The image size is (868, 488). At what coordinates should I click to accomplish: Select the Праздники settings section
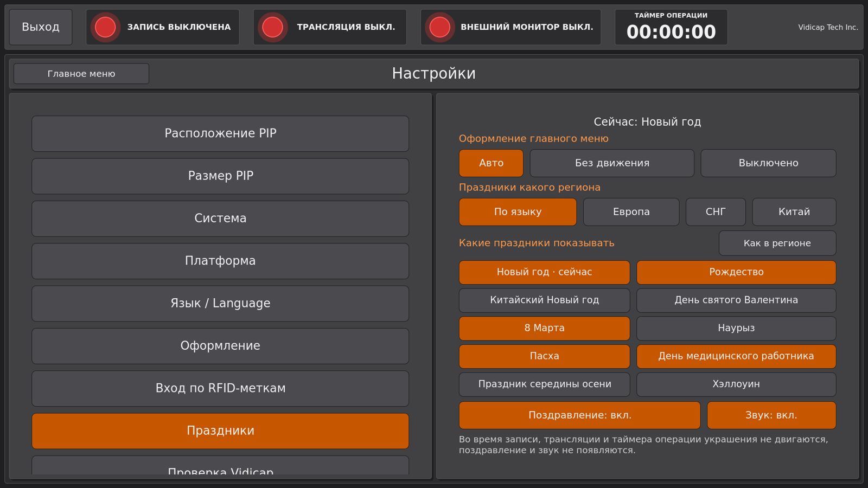pyautogui.click(x=220, y=431)
